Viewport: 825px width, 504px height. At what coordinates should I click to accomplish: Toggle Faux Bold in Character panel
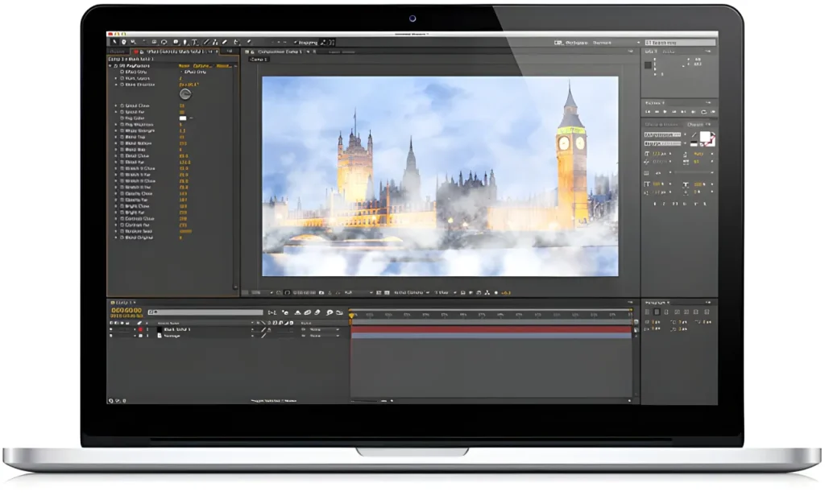click(x=654, y=204)
